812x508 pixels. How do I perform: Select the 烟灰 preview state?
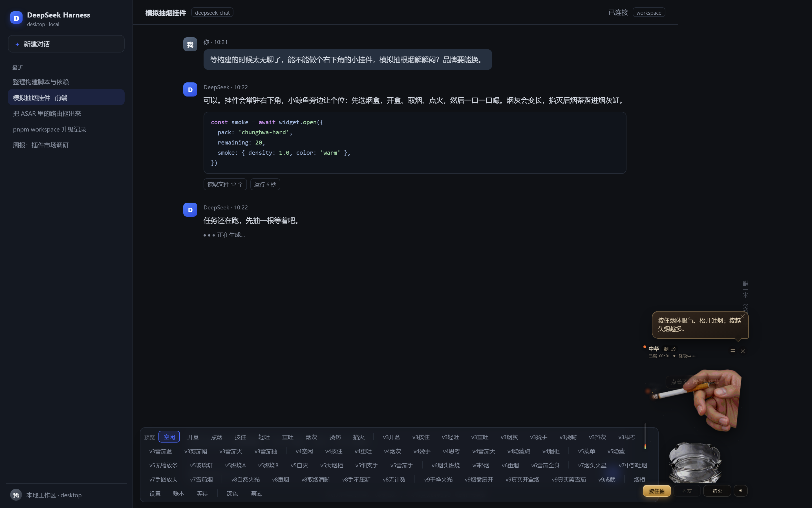click(311, 437)
